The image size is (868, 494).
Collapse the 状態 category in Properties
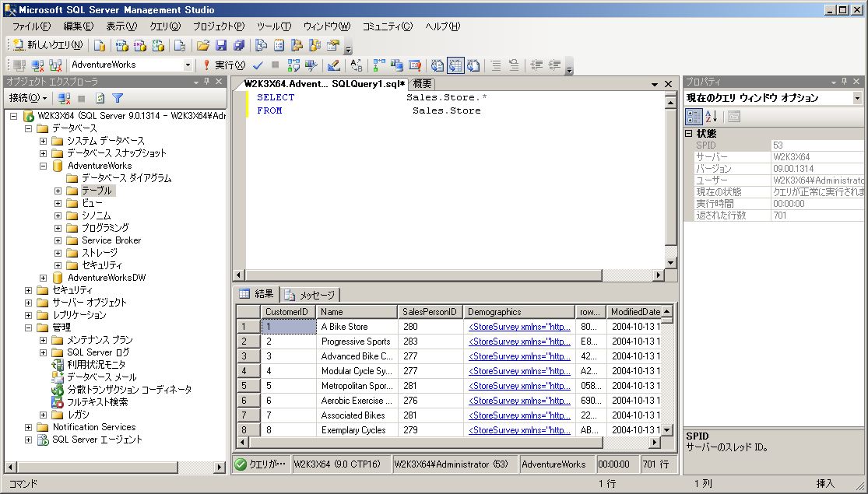[689, 133]
